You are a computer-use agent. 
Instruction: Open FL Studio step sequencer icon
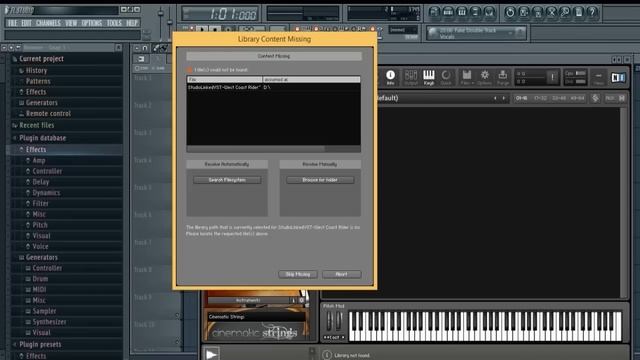tap(448, 12)
